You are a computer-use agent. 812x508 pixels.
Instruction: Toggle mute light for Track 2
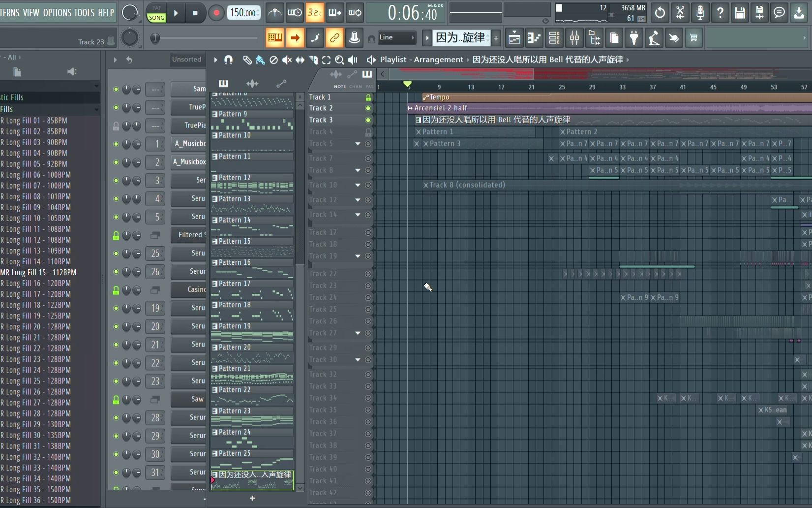point(368,108)
